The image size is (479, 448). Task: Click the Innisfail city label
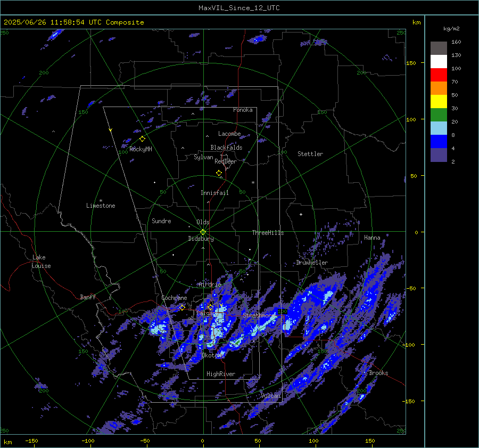point(214,193)
